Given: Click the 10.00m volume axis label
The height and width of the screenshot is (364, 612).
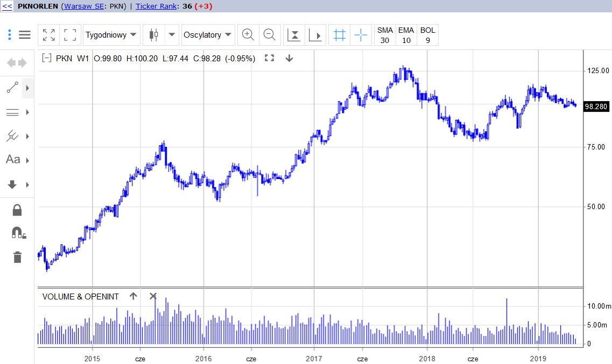Looking at the screenshot, I should pyautogui.click(x=599, y=306).
